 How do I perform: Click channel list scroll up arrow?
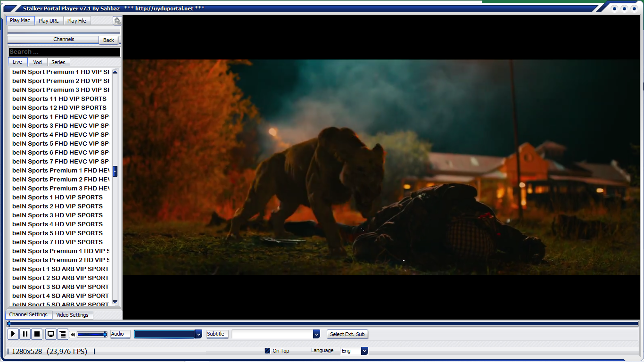click(x=115, y=72)
